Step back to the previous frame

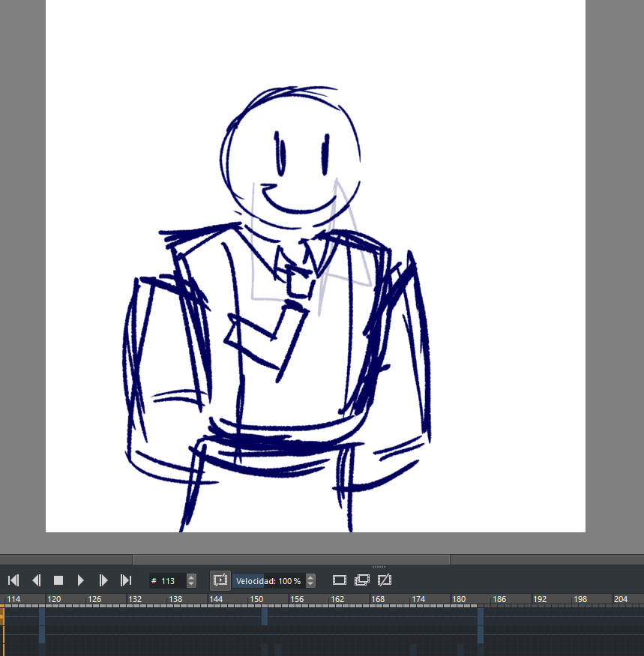point(37,580)
